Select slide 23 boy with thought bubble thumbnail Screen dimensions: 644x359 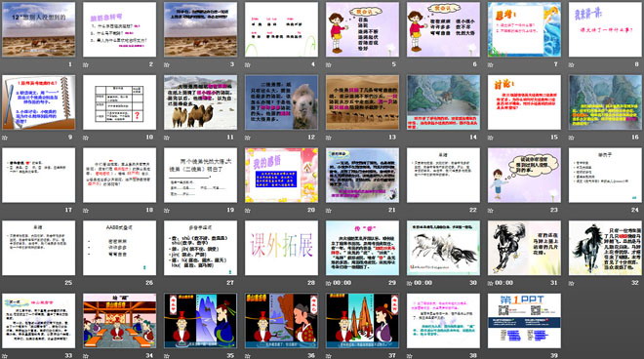[x=524, y=175]
